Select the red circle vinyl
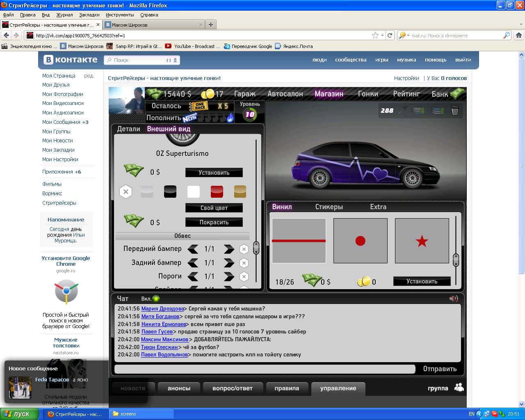525x420 pixels. (361, 241)
